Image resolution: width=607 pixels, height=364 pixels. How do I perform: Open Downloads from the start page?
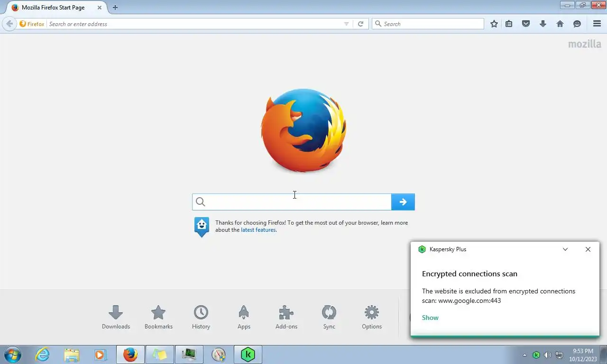coord(116,317)
